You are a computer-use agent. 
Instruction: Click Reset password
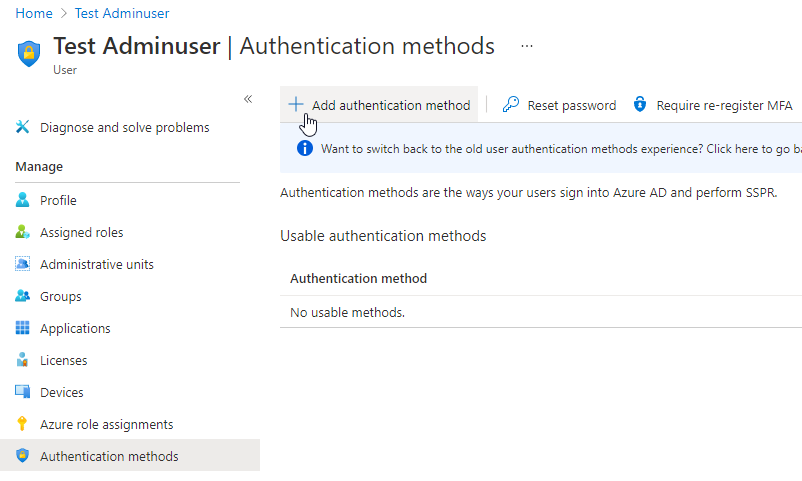pos(572,105)
